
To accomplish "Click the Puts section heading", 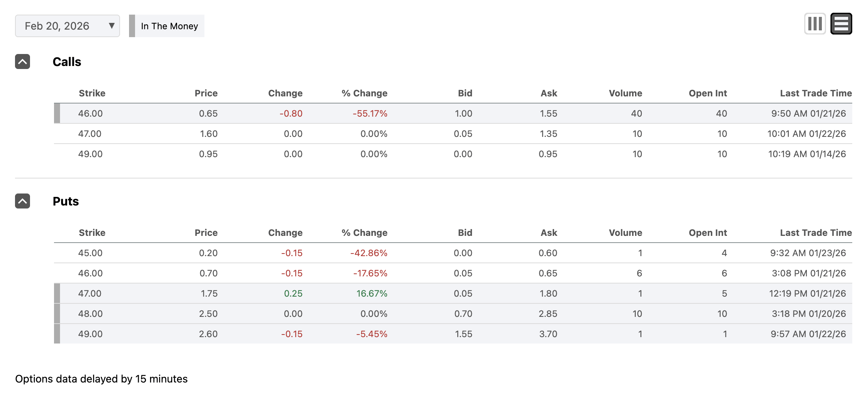I will pos(66,201).
